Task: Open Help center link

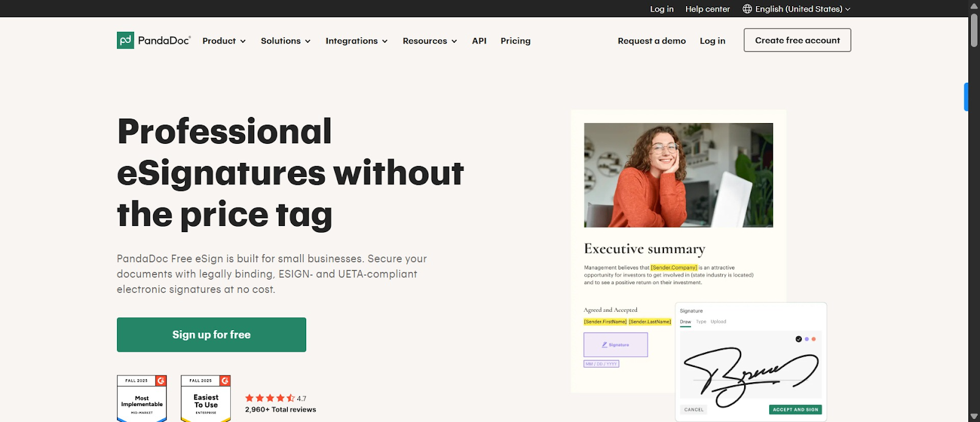Action: pyautogui.click(x=707, y=9)
